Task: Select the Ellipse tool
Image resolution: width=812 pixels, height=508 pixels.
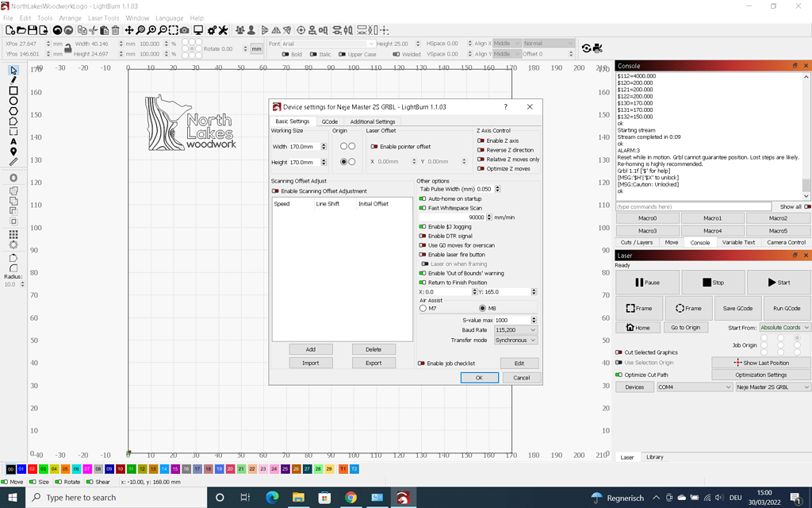Action: (13, 101)
